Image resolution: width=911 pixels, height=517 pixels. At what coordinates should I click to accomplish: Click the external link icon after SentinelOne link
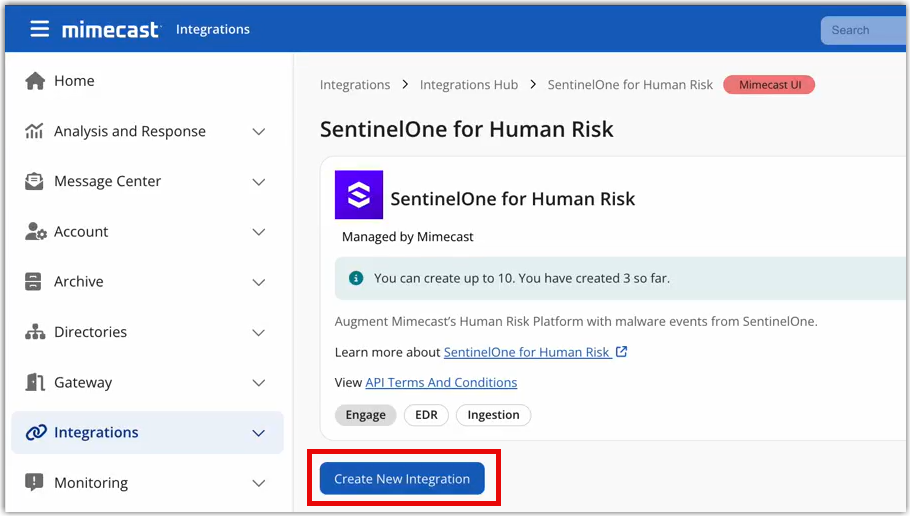[x=622, y=351]
